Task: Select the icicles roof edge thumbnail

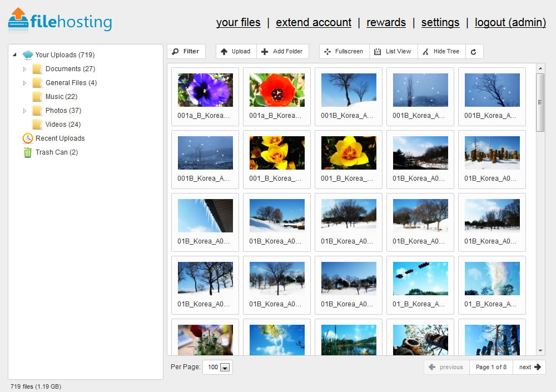Action: pyautogui.click(x=205, y=216)
